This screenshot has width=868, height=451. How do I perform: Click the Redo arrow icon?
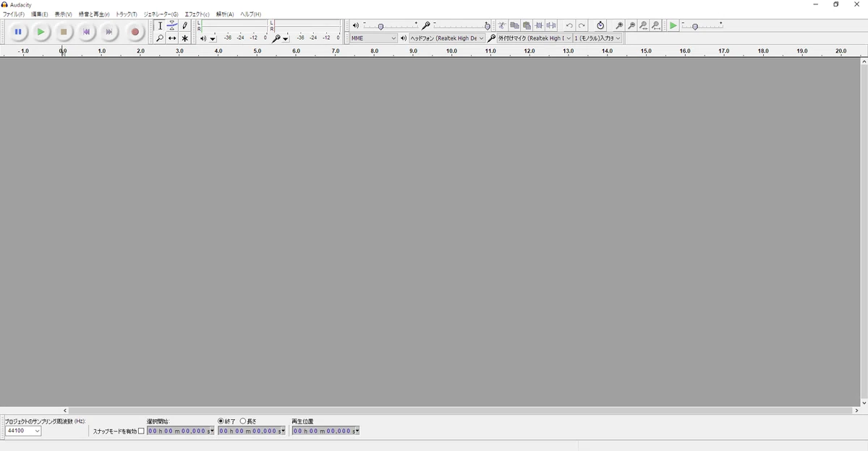pyautogui.click(x=582, y=26)
